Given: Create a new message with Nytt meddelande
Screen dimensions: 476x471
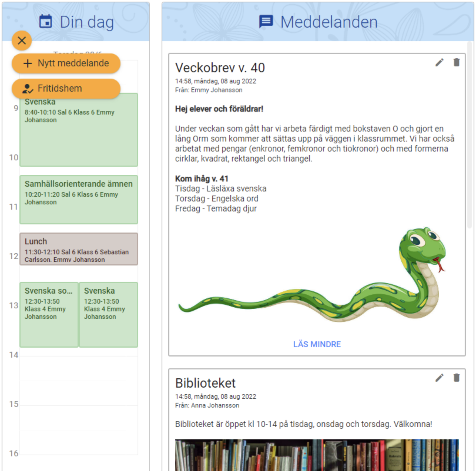Looking at the screenshot, I should [x=66, y=63].
